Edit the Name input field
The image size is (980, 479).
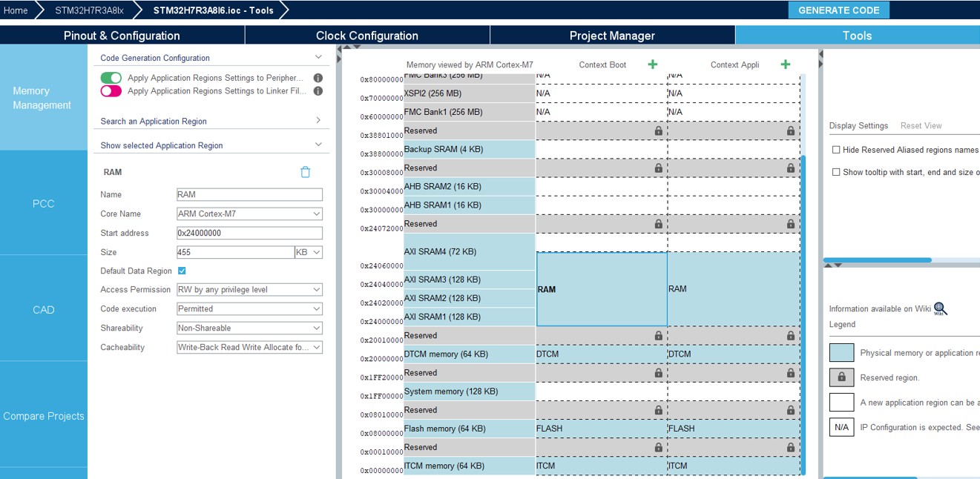click(249, 194)
